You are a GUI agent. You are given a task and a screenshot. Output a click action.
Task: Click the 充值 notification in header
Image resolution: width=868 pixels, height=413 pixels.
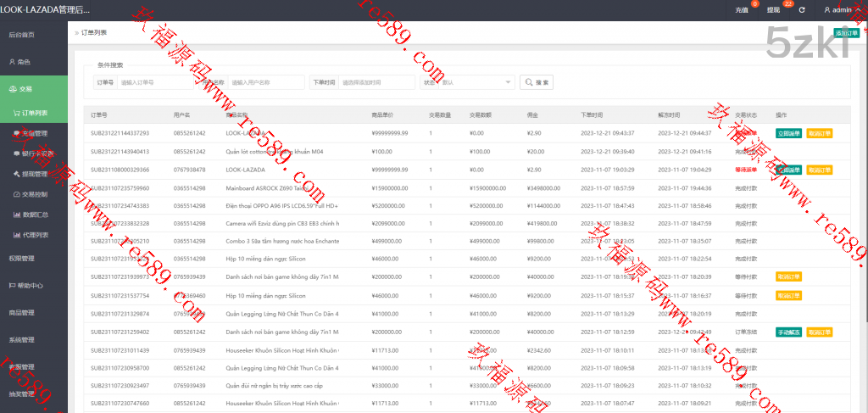coord(742,10)
